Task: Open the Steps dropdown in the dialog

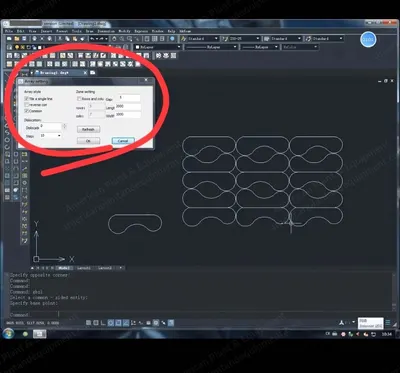Action: pyautogui.click(x=51, y=136)
